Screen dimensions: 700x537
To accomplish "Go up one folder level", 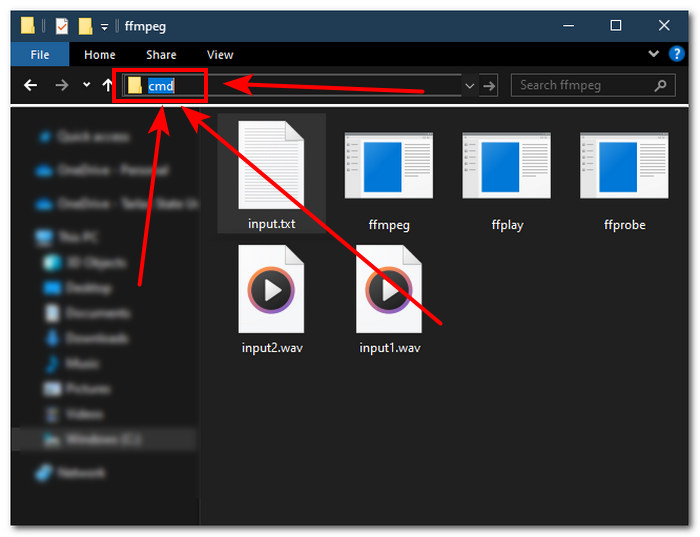I will click(107, 85).
